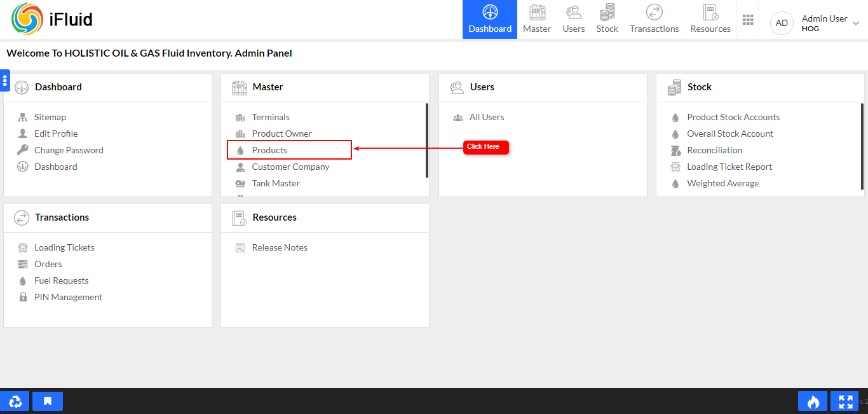This screenshot has height=414, width=868.
Task: Click the flame button in footer
Action: (813, 401)
